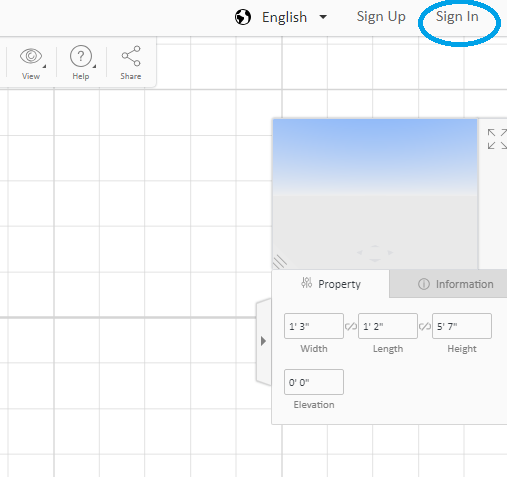This screenshot has width=507, height=477.
Task: Click the Help question mark icon
Action: click(x=81, y=56)
